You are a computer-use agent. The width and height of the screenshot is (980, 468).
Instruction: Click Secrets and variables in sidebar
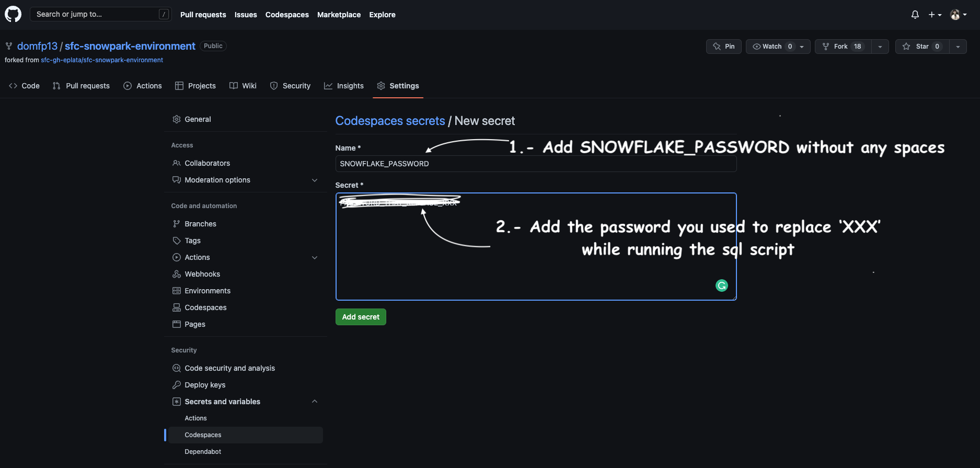tap(222, 402)
